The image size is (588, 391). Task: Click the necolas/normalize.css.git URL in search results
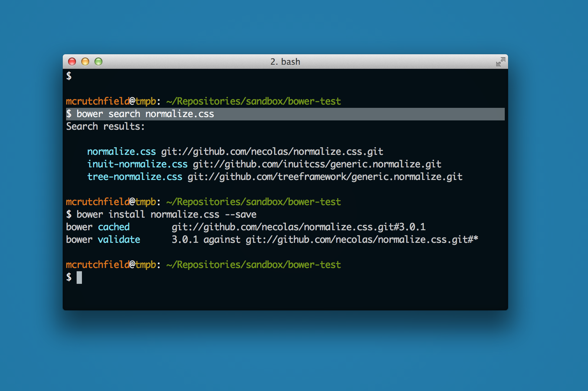pos(272,152)
